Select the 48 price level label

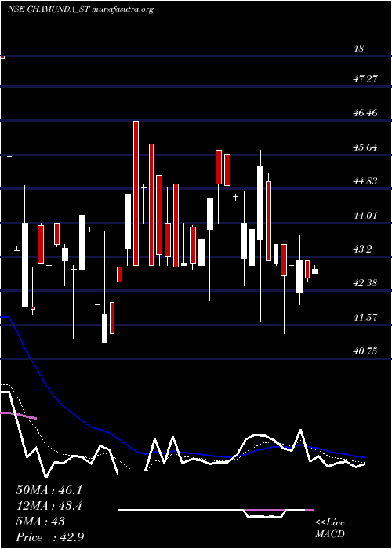359,49
